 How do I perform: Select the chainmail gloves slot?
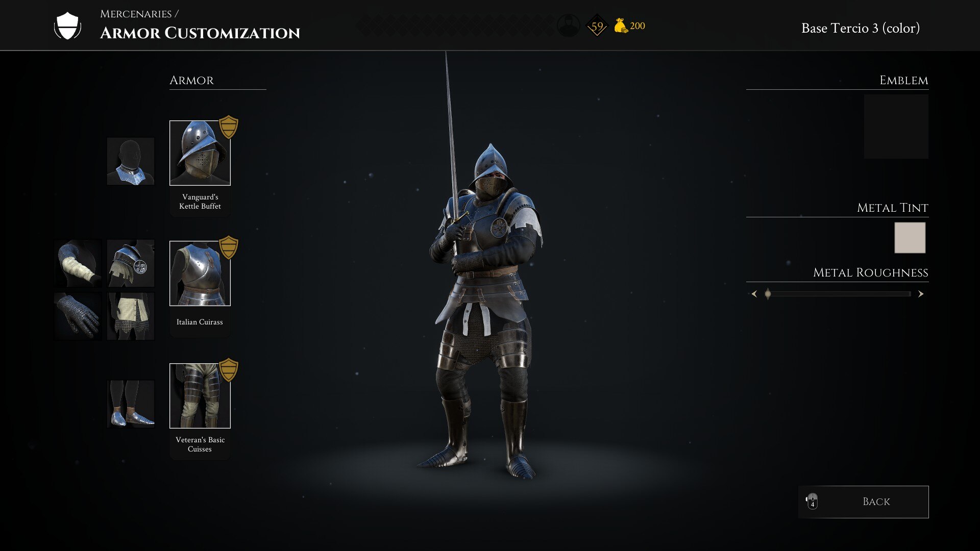click(78, 316)
